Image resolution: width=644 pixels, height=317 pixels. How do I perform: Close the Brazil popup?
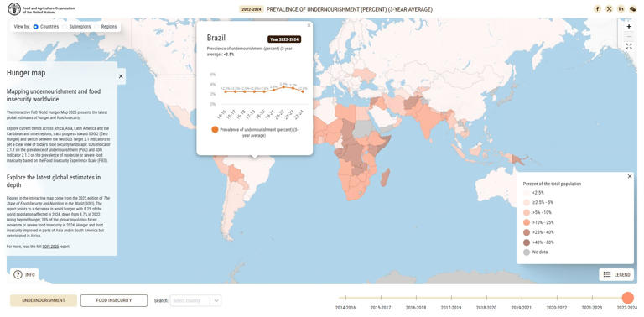tap(309, 25)
